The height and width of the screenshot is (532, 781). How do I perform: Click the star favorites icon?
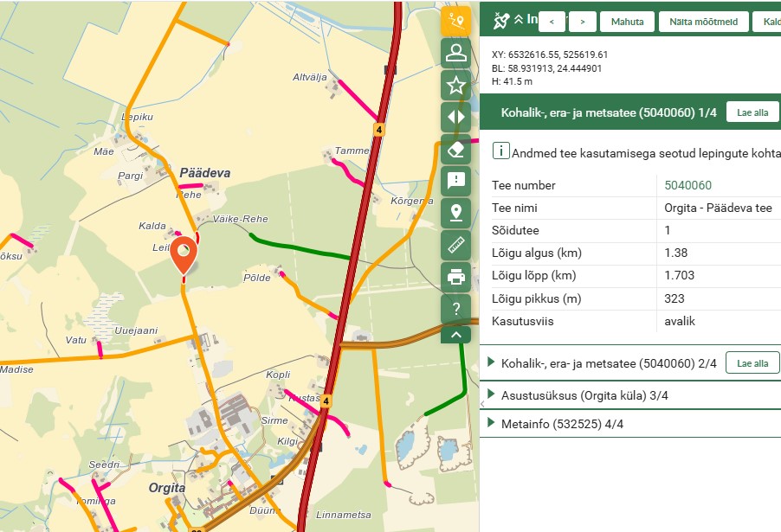(x=455, y=85)
